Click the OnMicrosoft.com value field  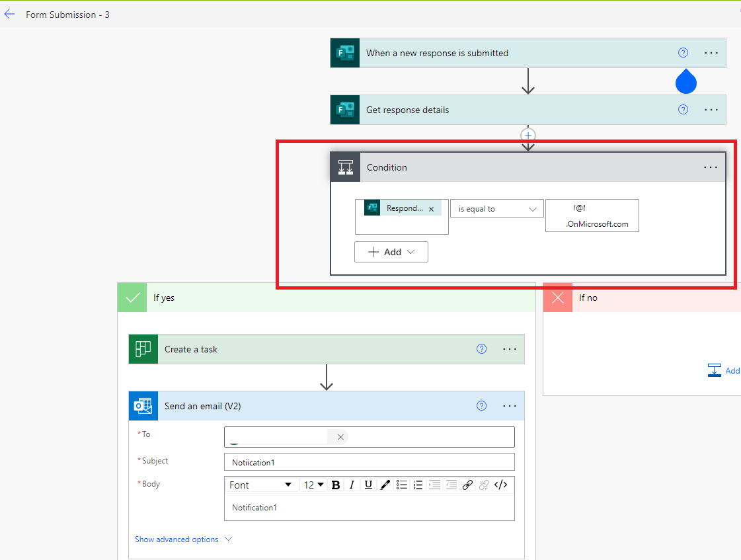click(592, 216)
